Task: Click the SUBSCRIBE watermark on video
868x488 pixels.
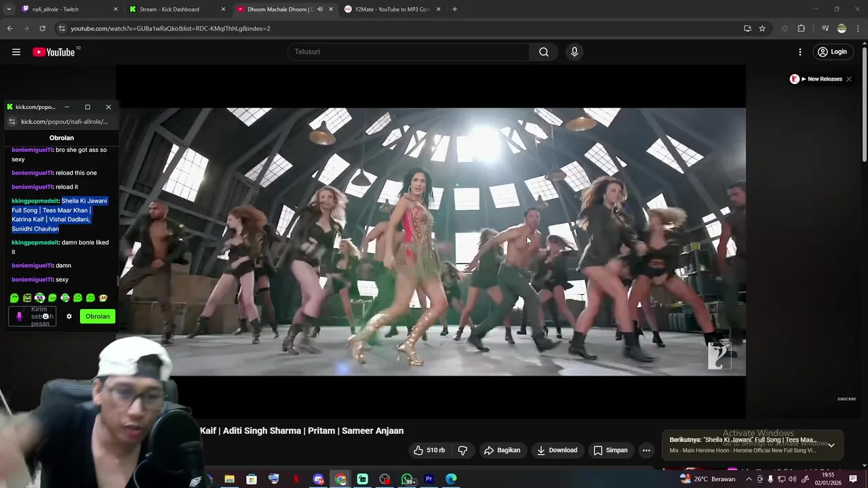Action: coord(846,399)
